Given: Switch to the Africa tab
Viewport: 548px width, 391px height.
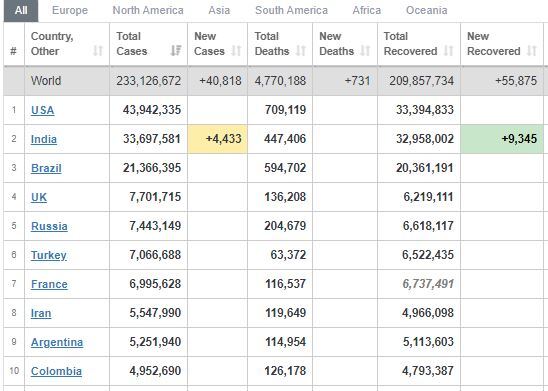Looking at the screenshot, I should (367, 10).
